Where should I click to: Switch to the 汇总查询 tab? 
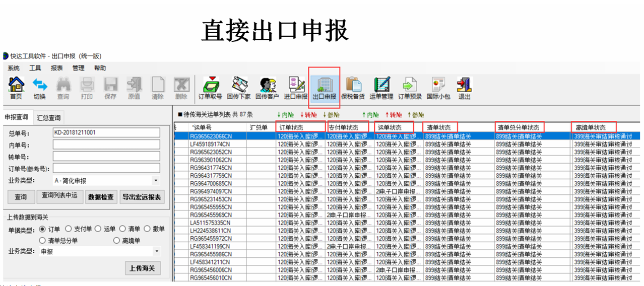[x=49, y=118]
